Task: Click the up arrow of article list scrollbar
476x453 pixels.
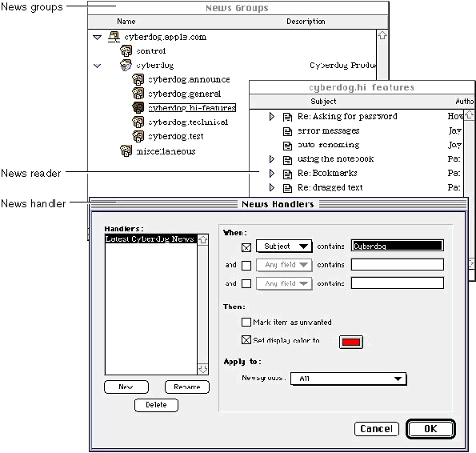Action: tap(469, 115)
